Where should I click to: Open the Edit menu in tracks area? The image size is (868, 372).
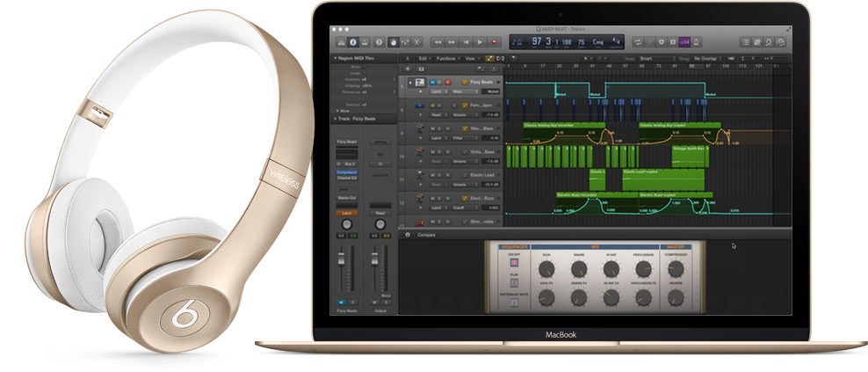tap(424, 58)
